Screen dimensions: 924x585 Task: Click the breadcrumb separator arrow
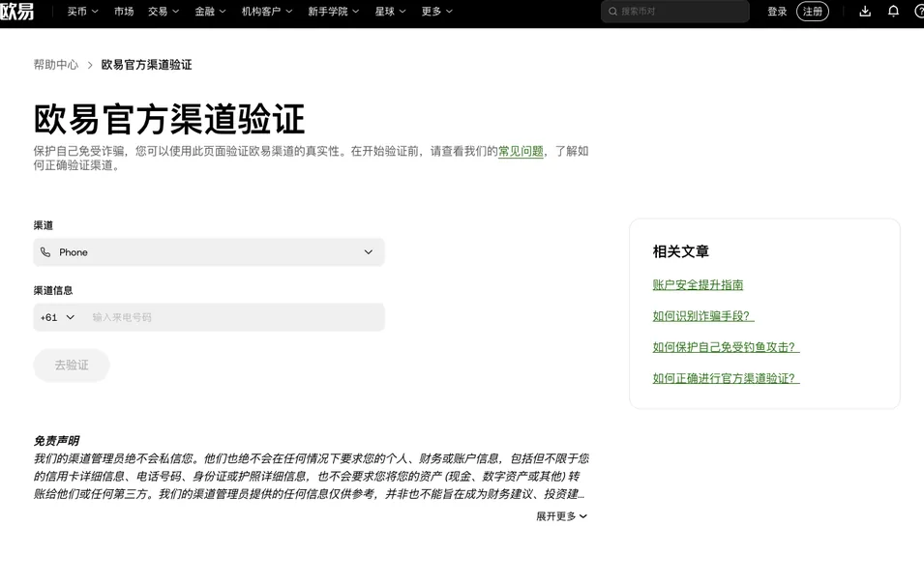(90, 65)
